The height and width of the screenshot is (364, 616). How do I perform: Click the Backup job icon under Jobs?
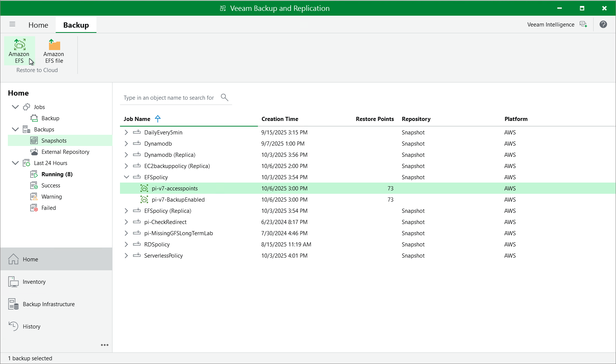34,118
